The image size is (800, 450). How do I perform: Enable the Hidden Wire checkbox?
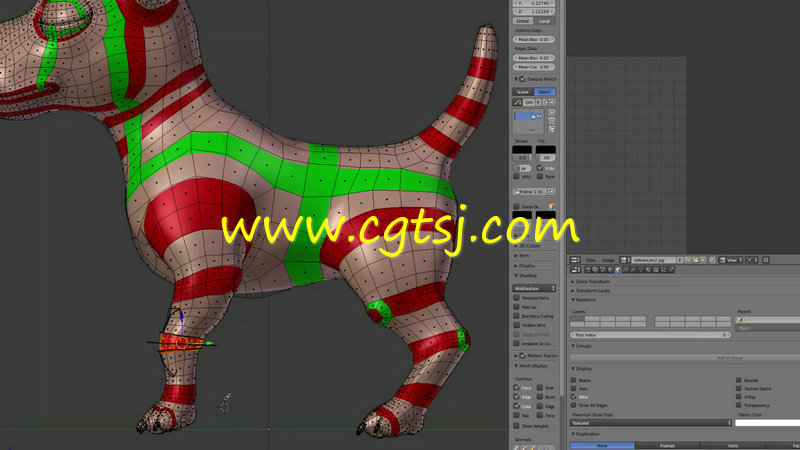click(516, 325)
